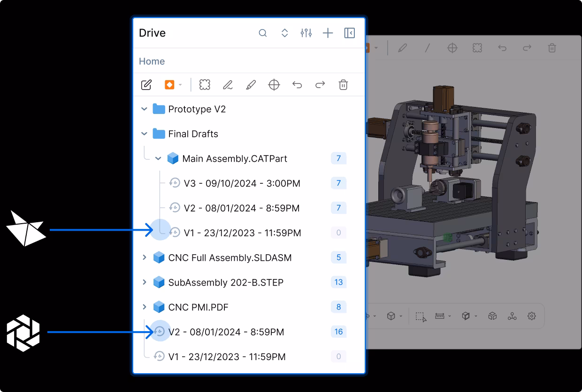This screenshot has width=582, height=392.
Task: Click the trash icon in the viewer toolbar
Action: [552, 48]
